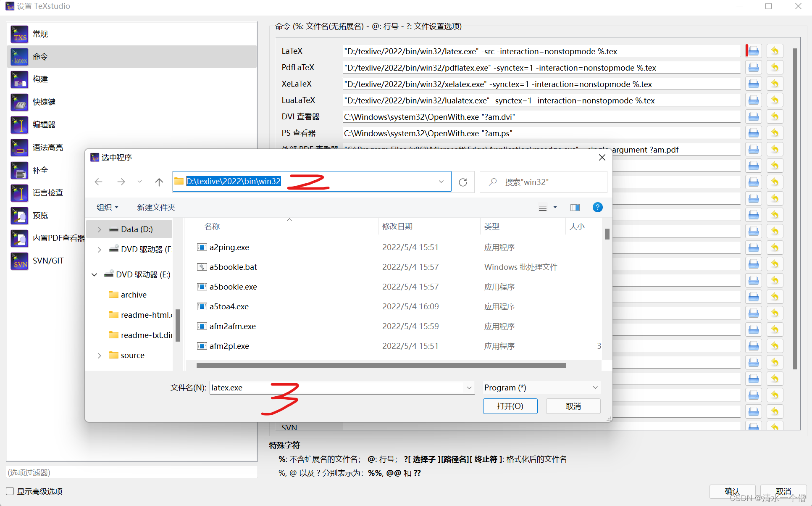Screen dimensions: 812x506
Task: Click browse file icon for LaTeX command
Action: point(754,51)
